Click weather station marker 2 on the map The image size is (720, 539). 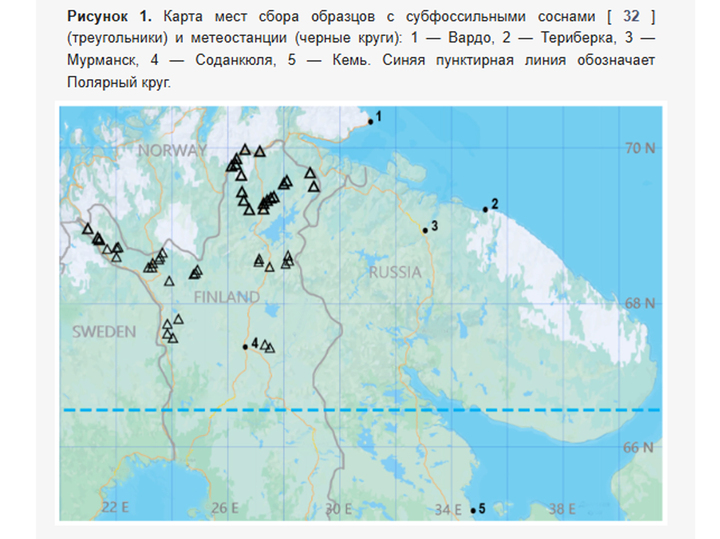(485, 209)
